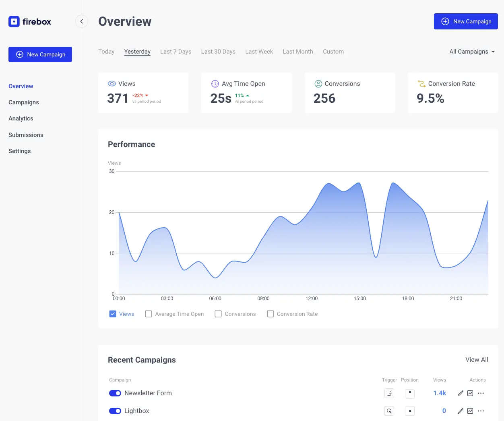This screenshot has height=421, width=504.
Task: Click the Newsletter Form trigger icon
Action: pos(389,393)
